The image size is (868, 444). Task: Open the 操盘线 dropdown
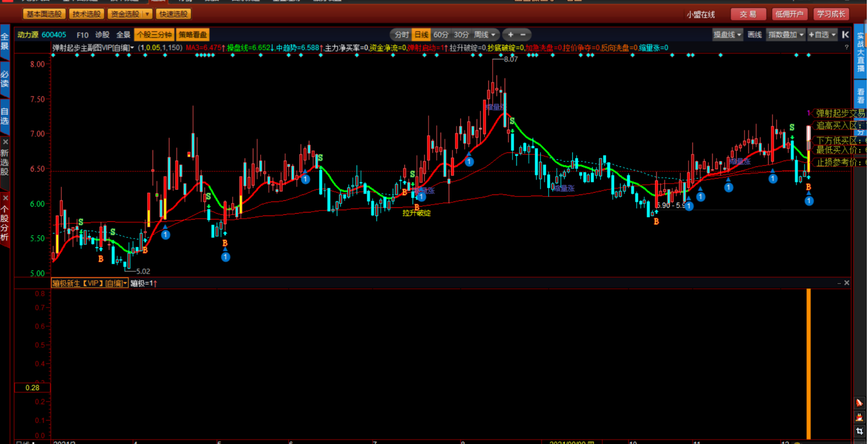coord(727,35)
